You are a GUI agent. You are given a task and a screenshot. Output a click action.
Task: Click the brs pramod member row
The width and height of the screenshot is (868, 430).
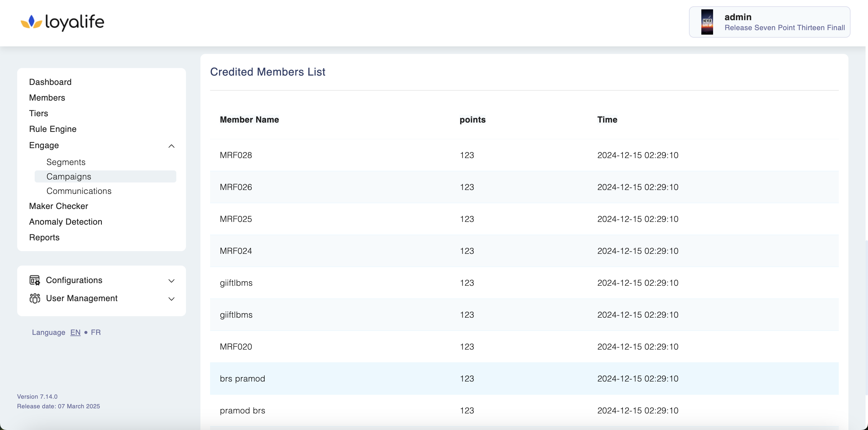coord(242,379)
